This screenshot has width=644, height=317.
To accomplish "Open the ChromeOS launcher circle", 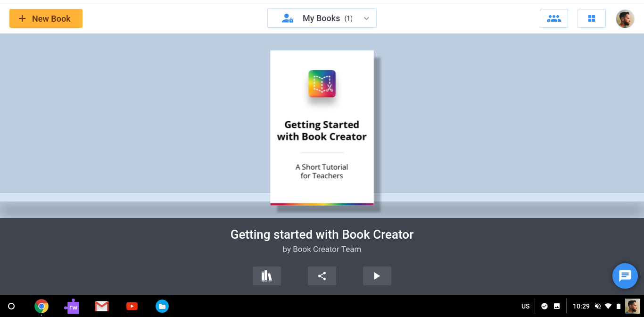I will click(11, 306).
